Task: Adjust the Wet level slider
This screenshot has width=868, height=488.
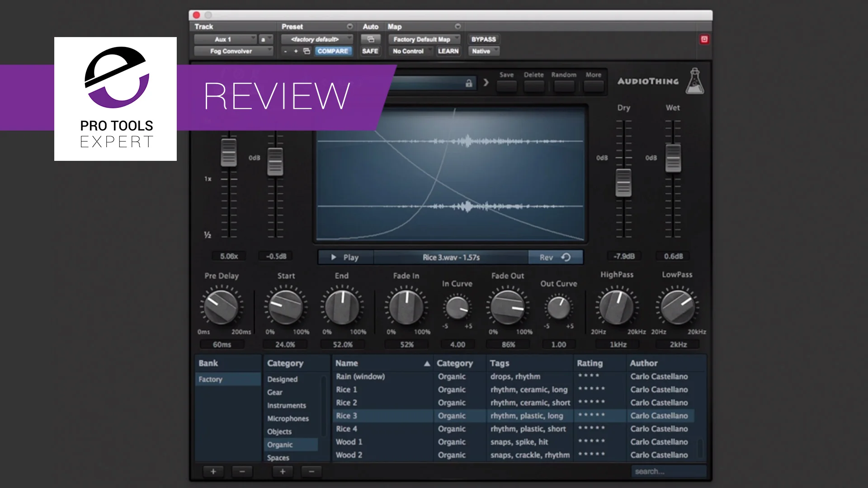Action: click(673, 158)
